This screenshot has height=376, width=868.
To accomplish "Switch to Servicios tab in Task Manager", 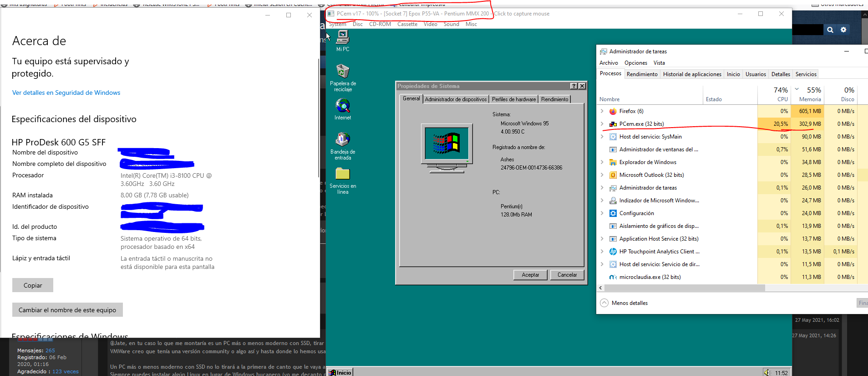I will [806, 74].
